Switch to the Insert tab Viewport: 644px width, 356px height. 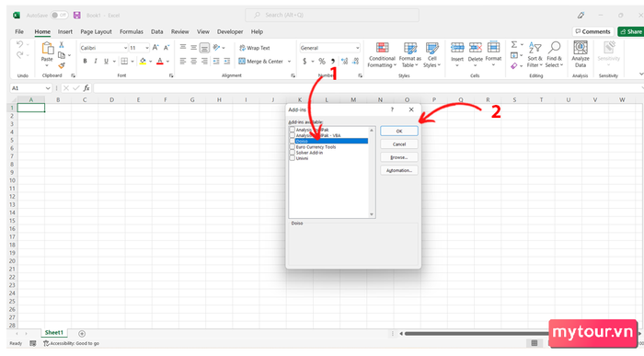[65, 31]
